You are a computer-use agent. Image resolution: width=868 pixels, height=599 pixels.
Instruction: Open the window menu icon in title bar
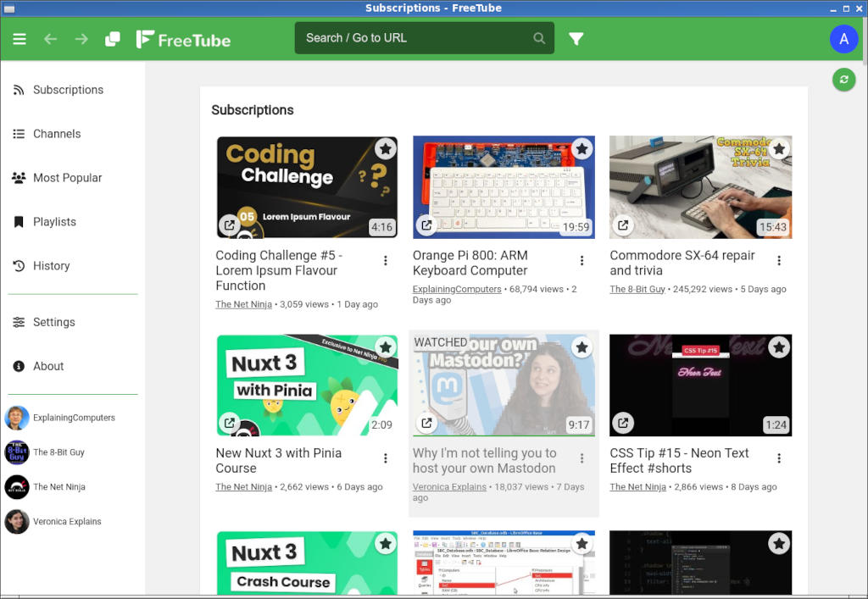click(8, 8)
